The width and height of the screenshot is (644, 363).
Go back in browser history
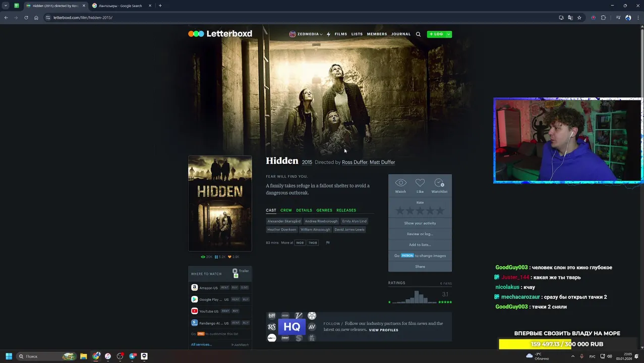[6, 18]
